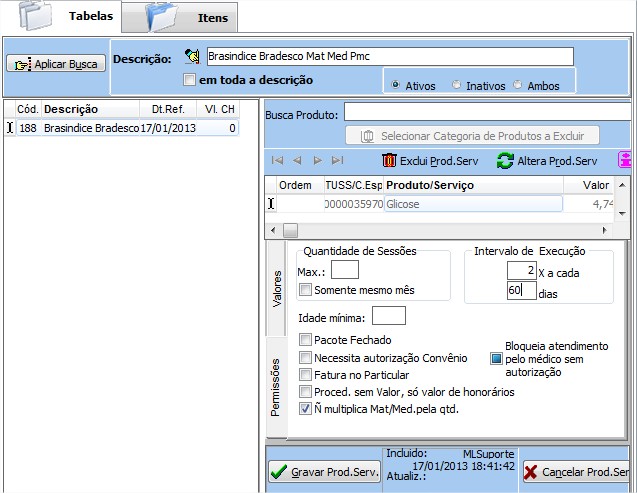Viewport: 637px width, 493px height.
Task: Click the next record navigation arrow
Action: click(317, 160)
